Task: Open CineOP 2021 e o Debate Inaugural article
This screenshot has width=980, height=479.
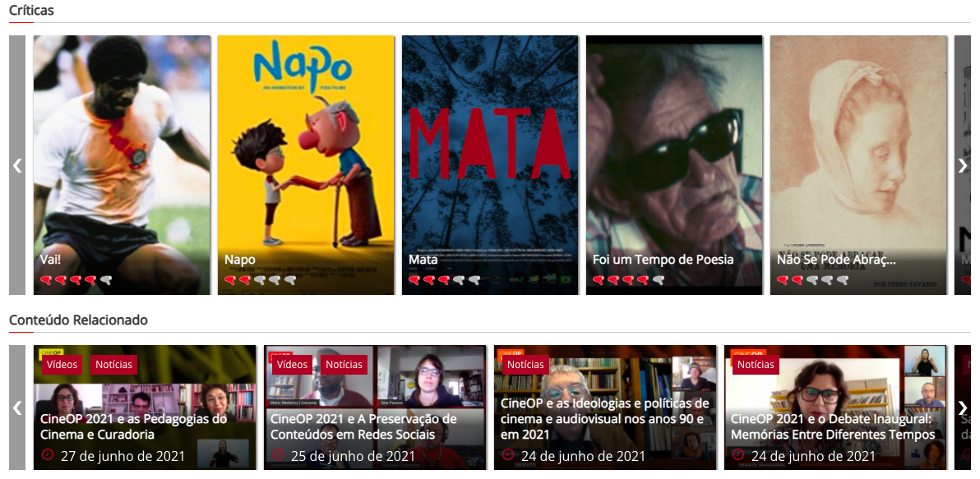Action: (x=833, y=426)
